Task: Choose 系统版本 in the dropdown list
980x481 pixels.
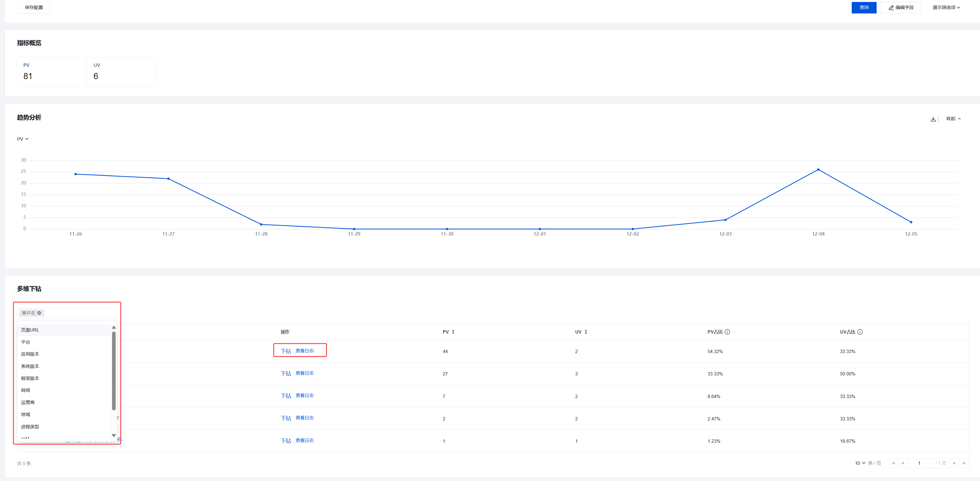Action: pos(30,366)
